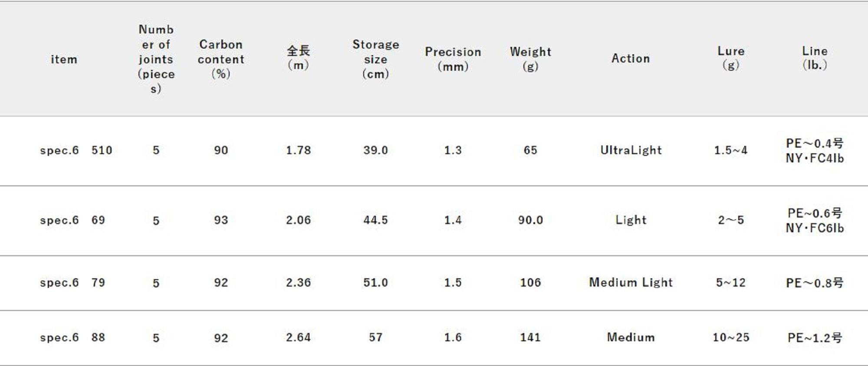Click the 'Action' column header

pos(631,59)
